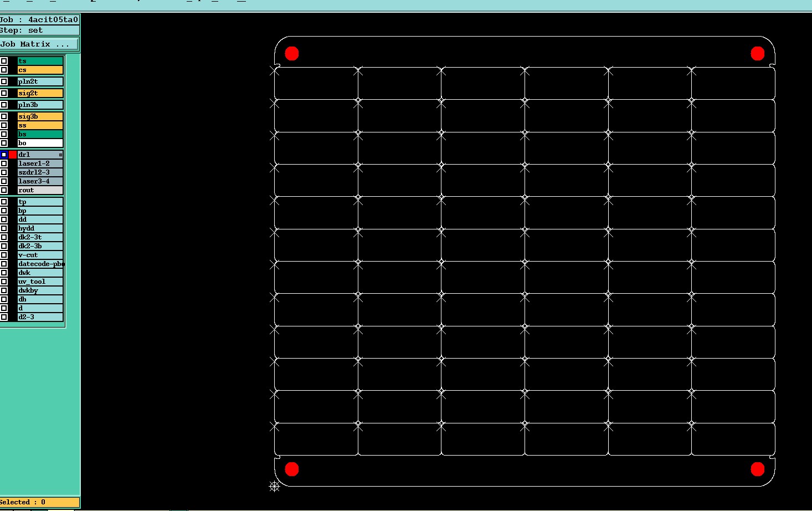Select the laser3-4 layer name
812x511 pixels.
40,181
